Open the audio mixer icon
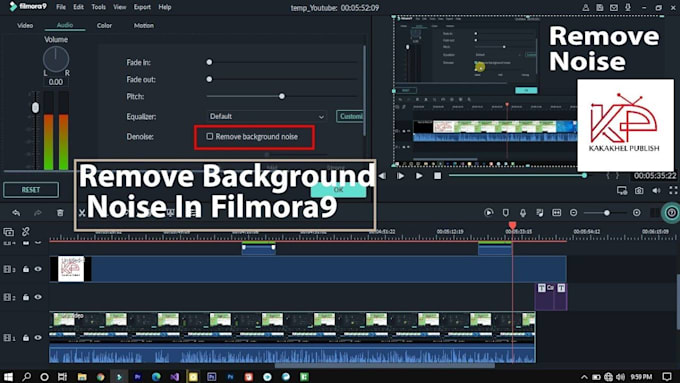This screenshot has height=383, width=680. click(539, 213)
